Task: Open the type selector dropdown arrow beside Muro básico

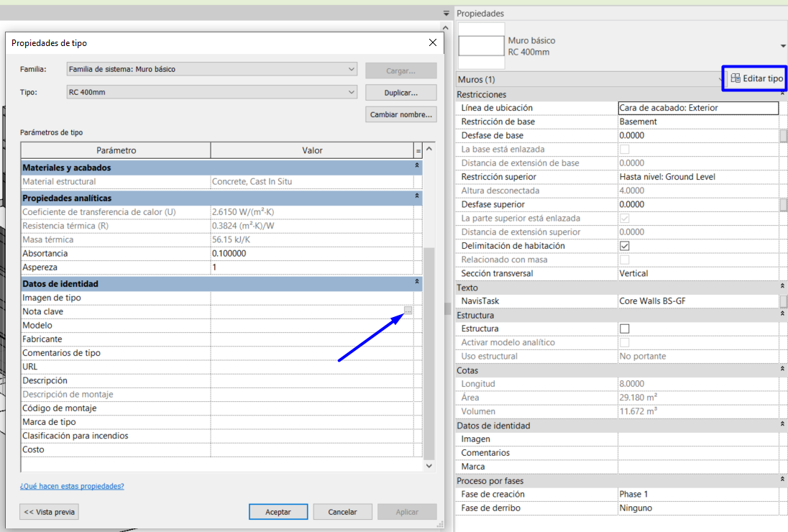Action: click(x=783, y=46)
